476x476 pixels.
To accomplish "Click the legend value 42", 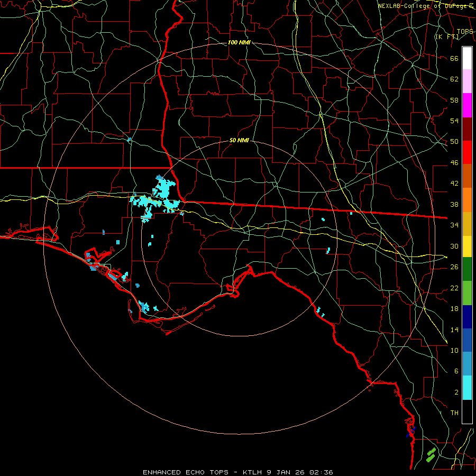I will click(x=454, y=183).
